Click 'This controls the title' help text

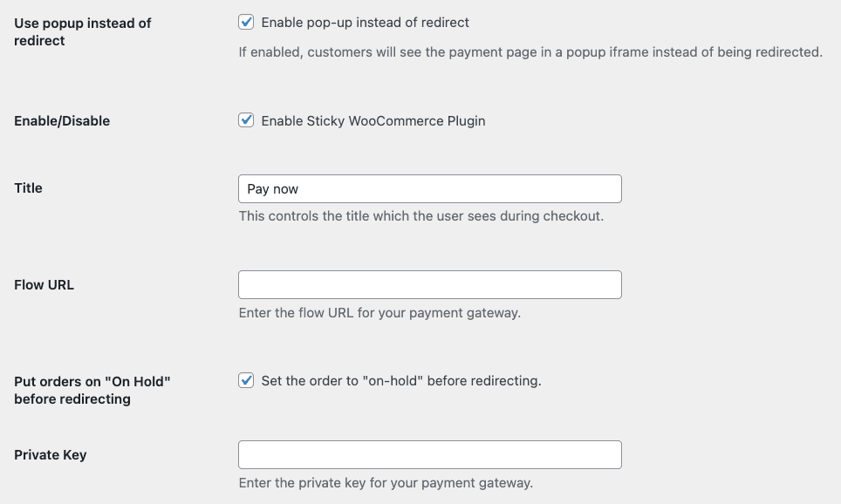421,216
